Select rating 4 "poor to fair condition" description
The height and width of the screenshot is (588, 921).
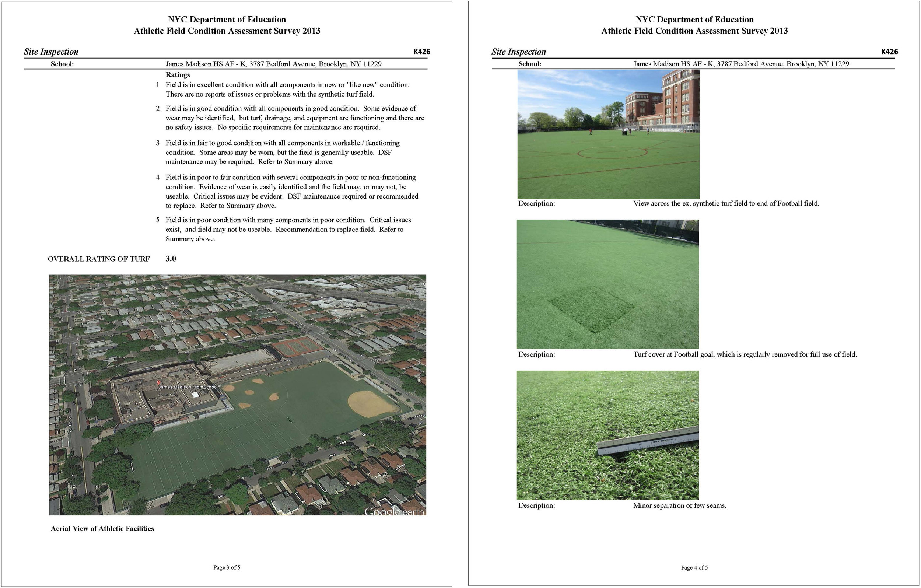coord(292,191)
